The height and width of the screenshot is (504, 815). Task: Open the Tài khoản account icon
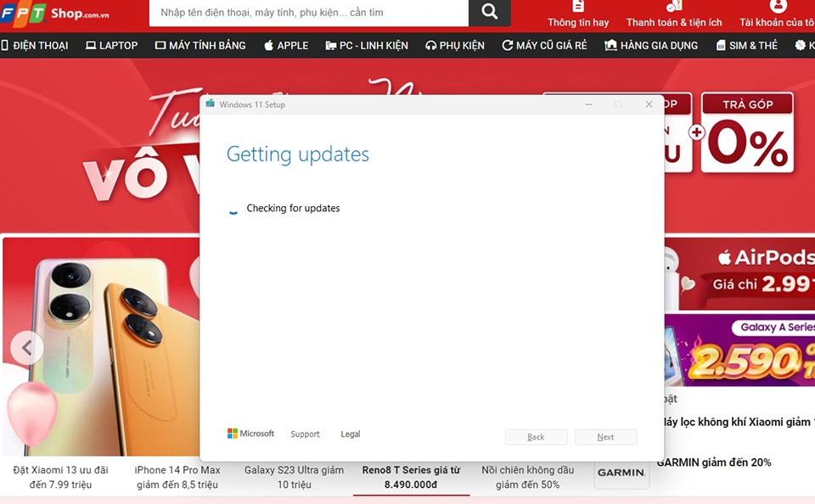coord(778,6)
